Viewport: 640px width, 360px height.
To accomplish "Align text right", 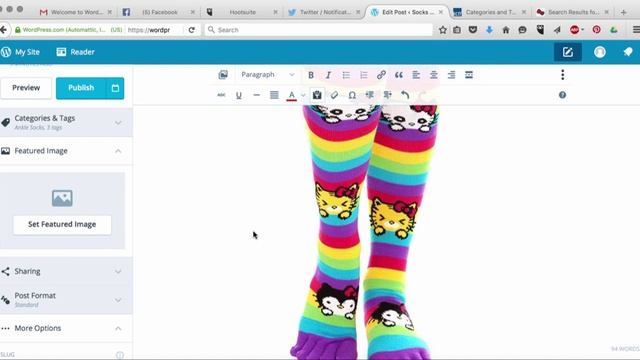I will pos(451,75).
